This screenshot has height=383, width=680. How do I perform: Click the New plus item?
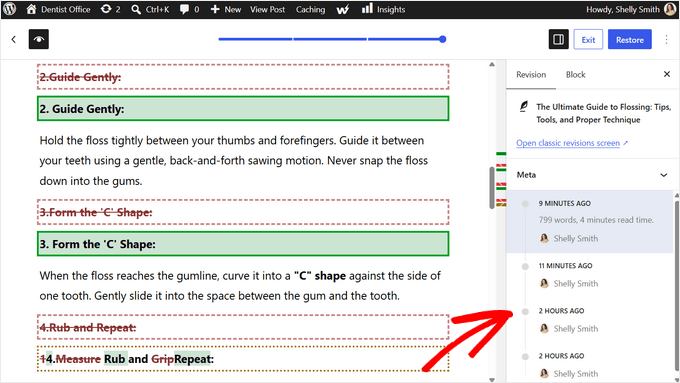(x=226, y=9)
